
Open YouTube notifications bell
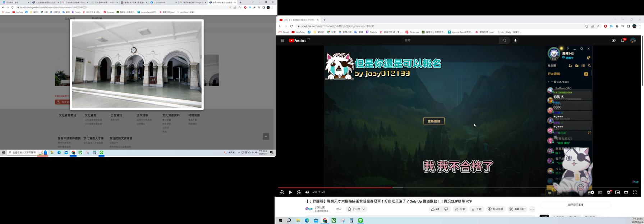pos(623,41)
